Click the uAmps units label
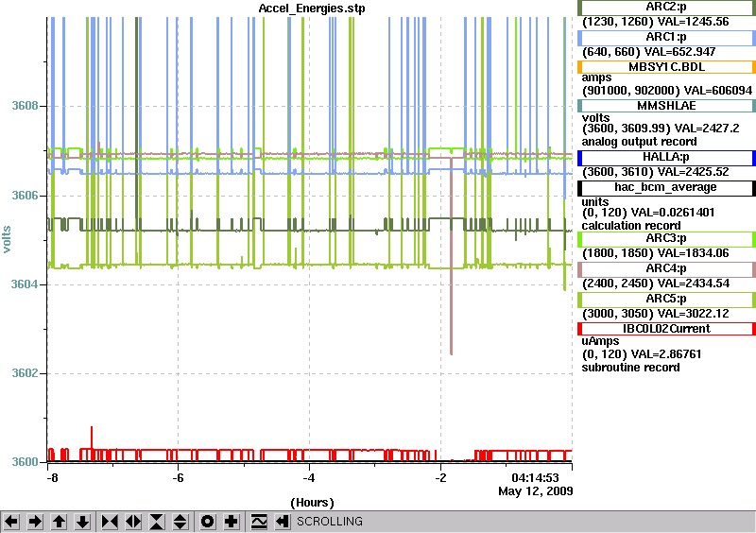Viewport: 756px width, 533px height. (600, 341)
